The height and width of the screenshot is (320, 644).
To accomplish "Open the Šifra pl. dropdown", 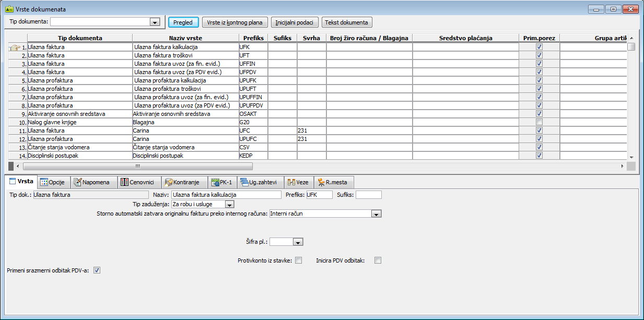I will coord(298,242).
